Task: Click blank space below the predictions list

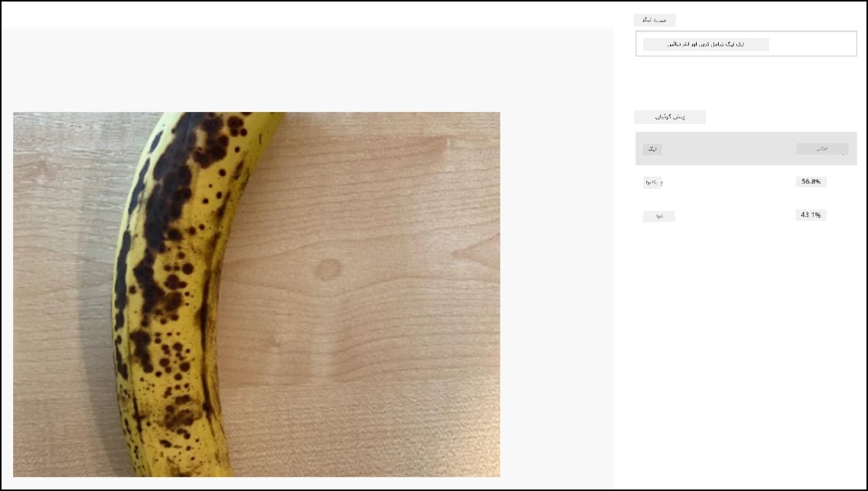Action: (x=745, y=354)
